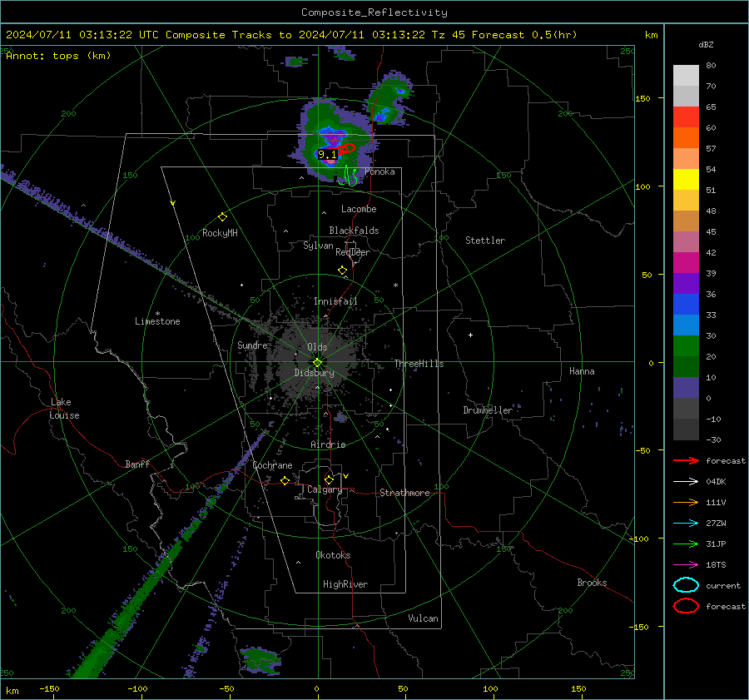The image size is (749, 700).
Task: Click the Cochrane town label
Action: (x=272, y=465)
